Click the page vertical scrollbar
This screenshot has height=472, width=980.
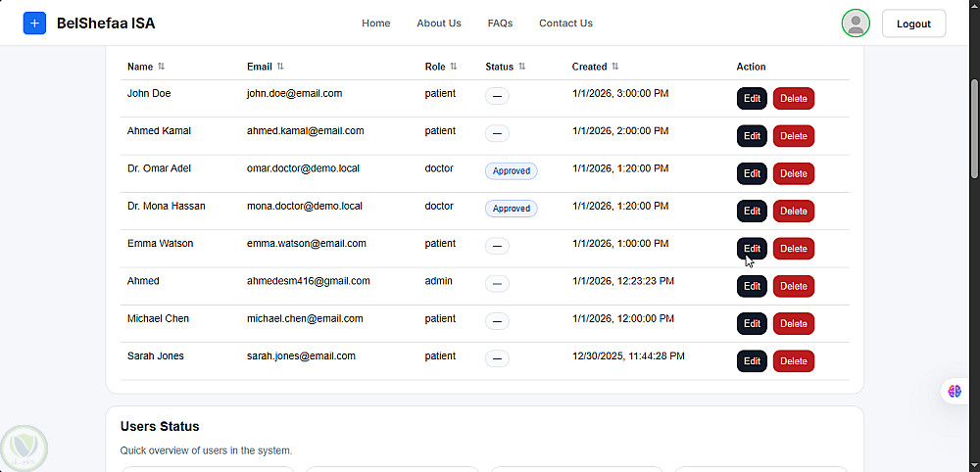click(974, 127)
